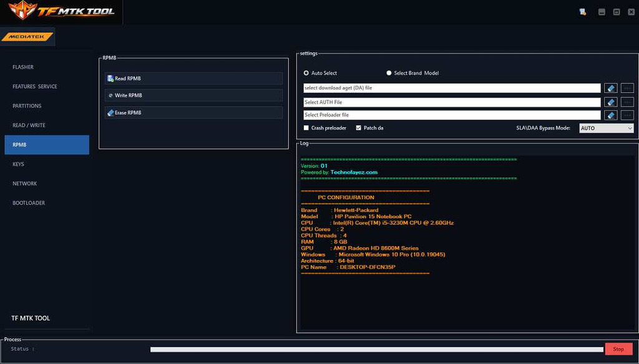Minimize the TF MTK Tool window

[602, 12]
